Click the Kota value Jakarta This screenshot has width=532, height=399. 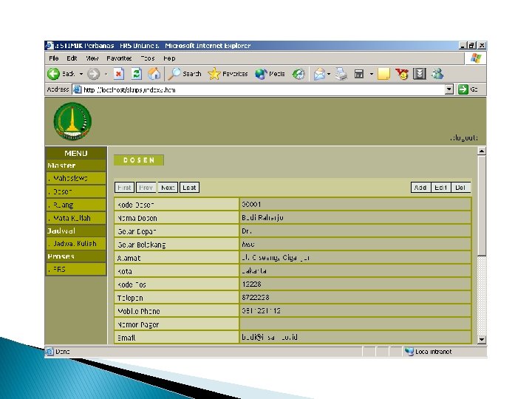[x=254, y=270]
